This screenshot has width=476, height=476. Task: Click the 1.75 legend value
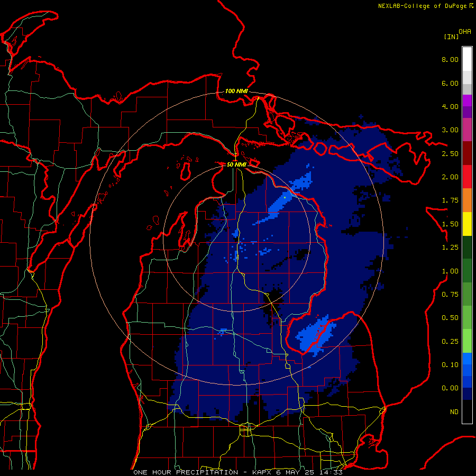(450, 200)
